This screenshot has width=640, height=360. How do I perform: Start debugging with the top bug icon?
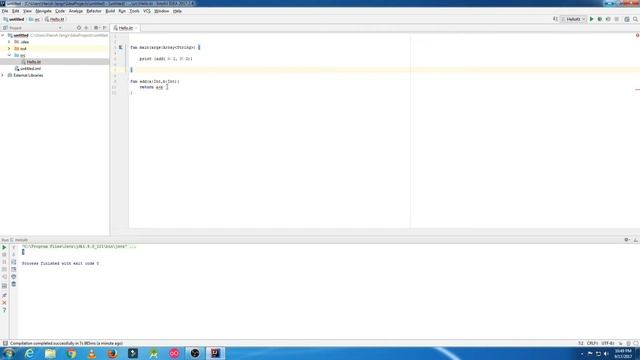pos(600,19)
